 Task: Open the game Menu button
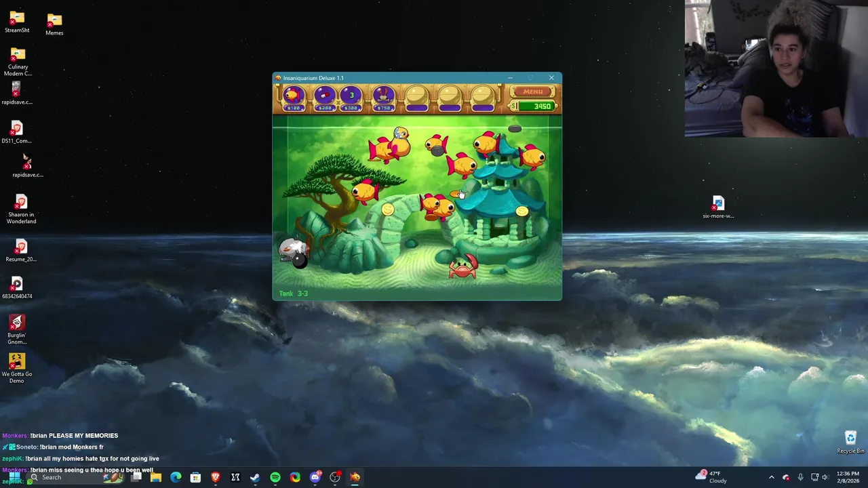pos(533,91)
